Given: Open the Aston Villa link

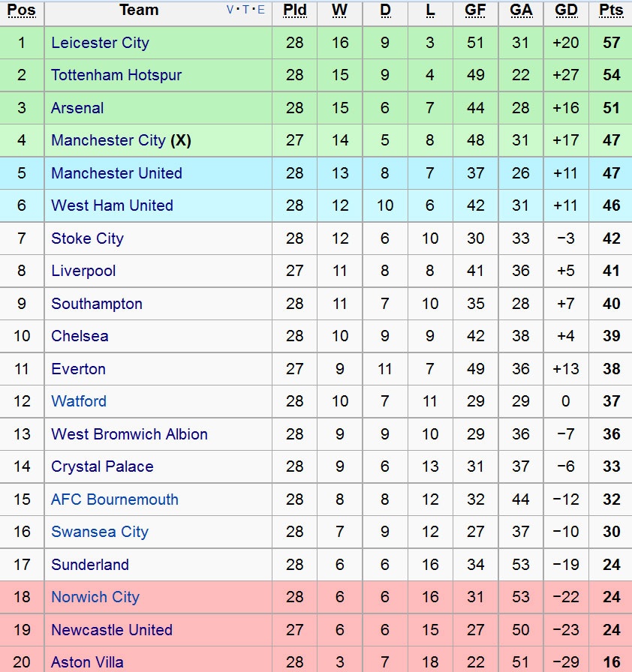Looking at the screenshot, I should pos(87,662).
